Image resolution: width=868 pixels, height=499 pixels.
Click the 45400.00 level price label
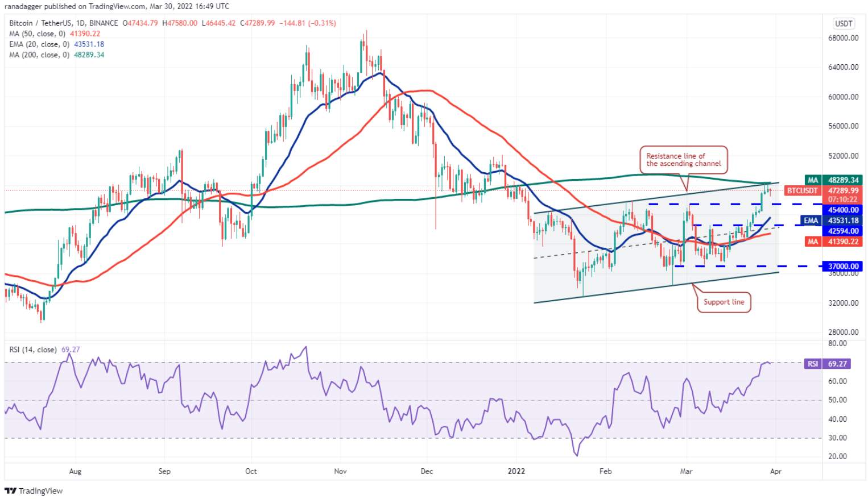843,210
